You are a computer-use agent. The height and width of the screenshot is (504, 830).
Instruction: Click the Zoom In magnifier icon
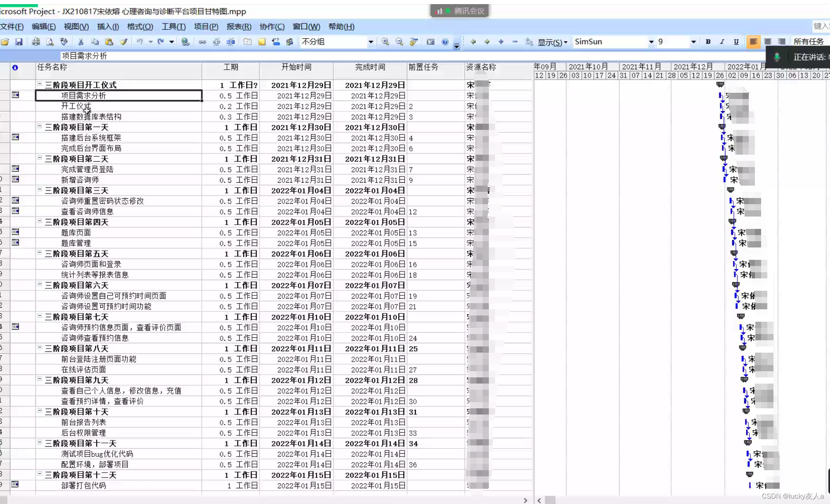385,42
